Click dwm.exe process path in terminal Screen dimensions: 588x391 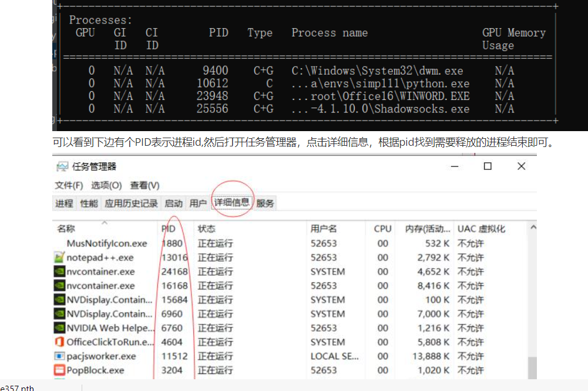(x=377, y=71)
